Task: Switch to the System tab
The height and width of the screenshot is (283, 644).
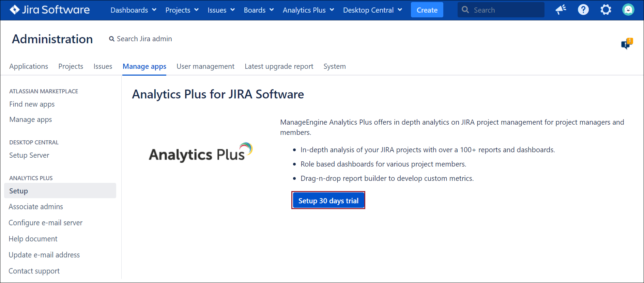Action: (x=334, y=66)
